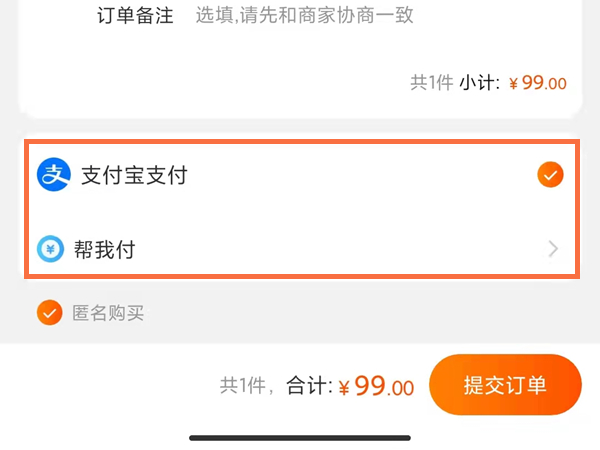Screen dimensions: 600x450
Task: Tap the ¥ symbol in 小计 subtotal
Action: click(513, 84)
